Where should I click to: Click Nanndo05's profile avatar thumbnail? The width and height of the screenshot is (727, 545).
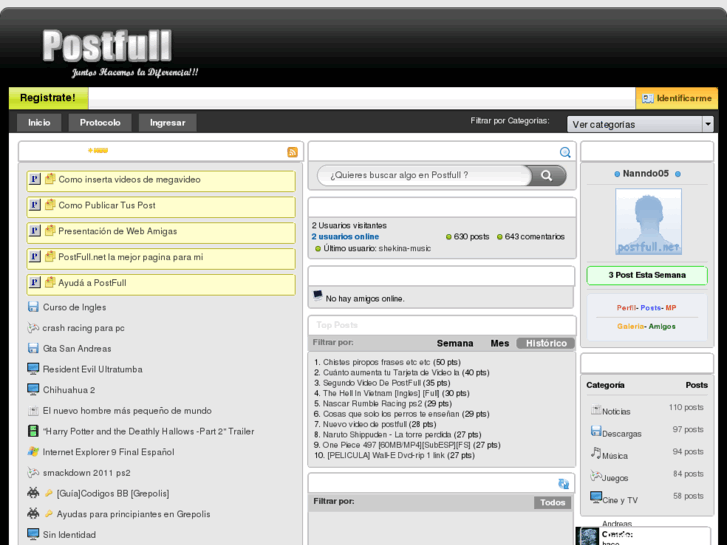pyautogui.click(x=648, y=222)
